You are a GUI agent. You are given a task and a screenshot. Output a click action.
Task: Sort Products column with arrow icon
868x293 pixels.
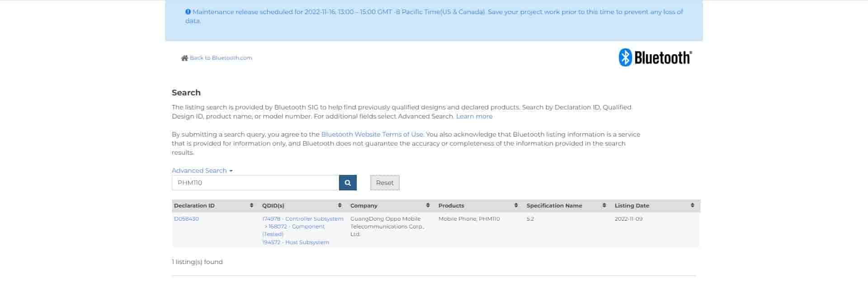click(516, 206)
